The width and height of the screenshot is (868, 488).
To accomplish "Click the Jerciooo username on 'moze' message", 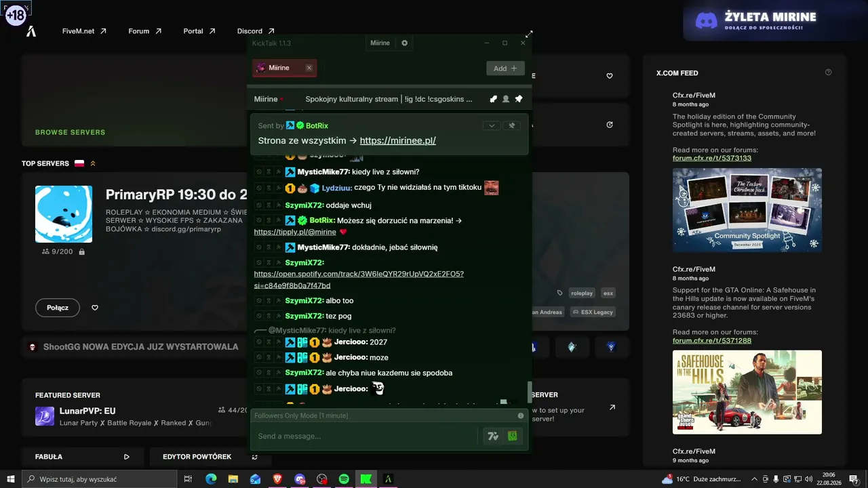I will click(351, 357).
